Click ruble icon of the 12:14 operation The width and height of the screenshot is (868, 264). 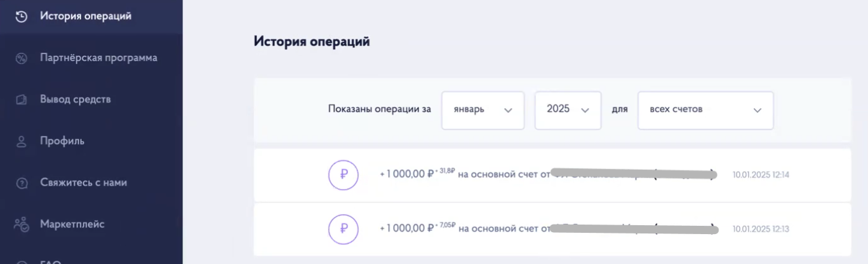coord(344,174)
